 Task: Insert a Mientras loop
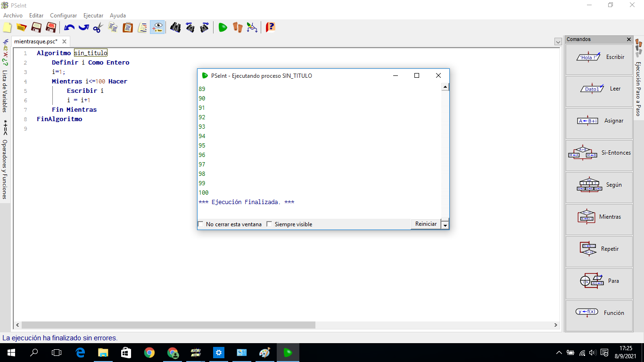599,220
